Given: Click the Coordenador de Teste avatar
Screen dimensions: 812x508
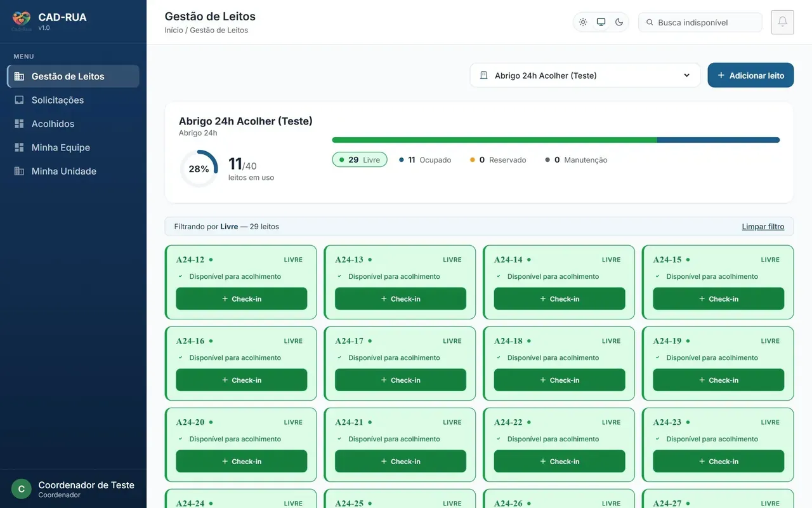Looking at the screenshot, I should point(22,489).
